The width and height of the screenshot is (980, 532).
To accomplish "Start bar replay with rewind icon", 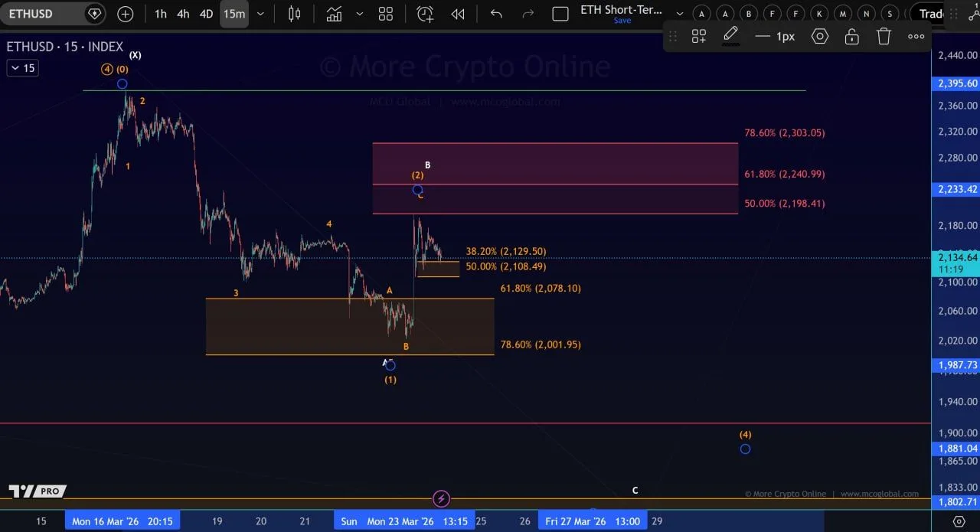I will [458, 14].
